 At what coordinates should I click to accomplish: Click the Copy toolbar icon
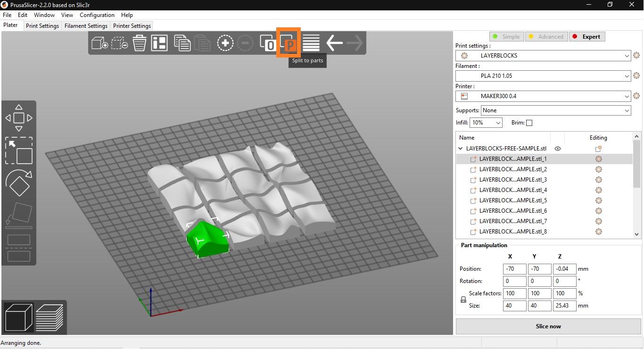tap(182, 43)
